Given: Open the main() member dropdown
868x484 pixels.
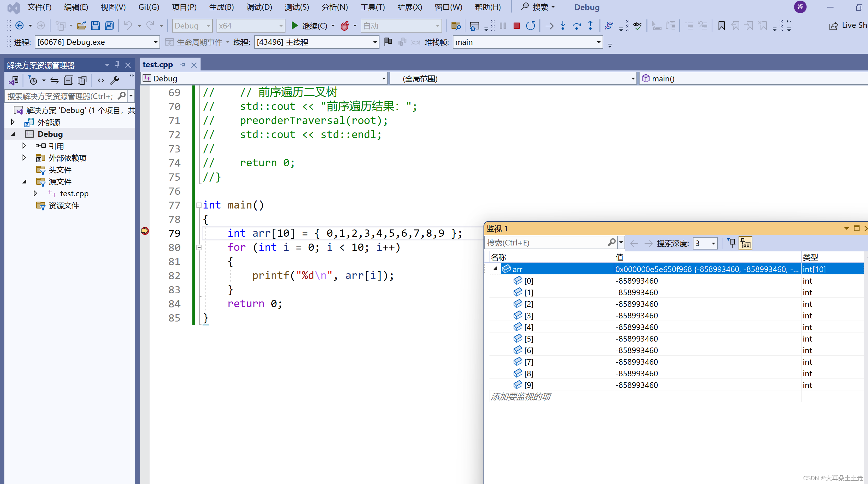Looking at the screenshot, I should (x=753, y=78).
